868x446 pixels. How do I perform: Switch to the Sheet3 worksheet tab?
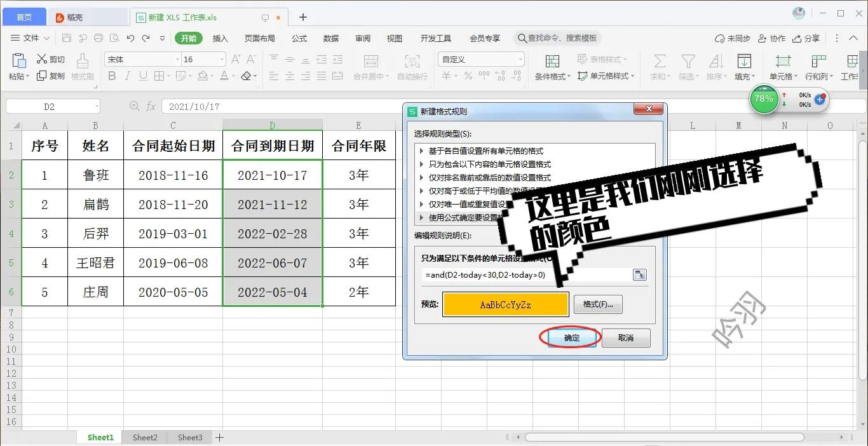(x=190, y=437)
